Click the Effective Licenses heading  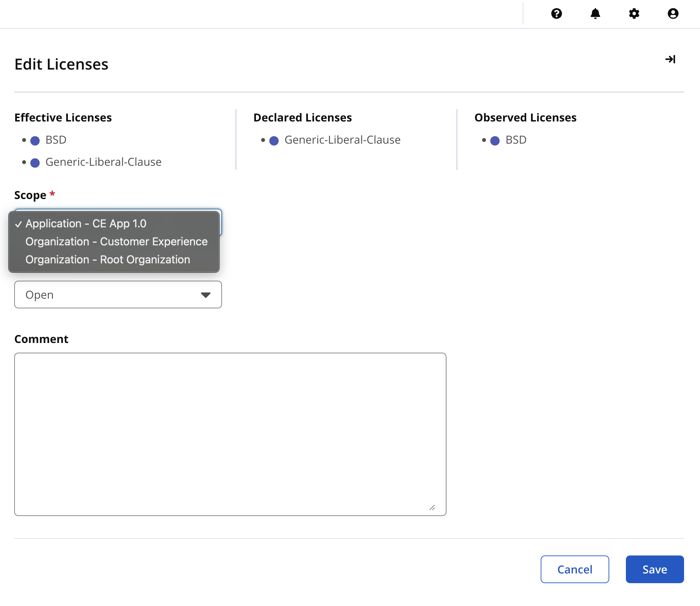pyautogui.click(x=63, y=118)
